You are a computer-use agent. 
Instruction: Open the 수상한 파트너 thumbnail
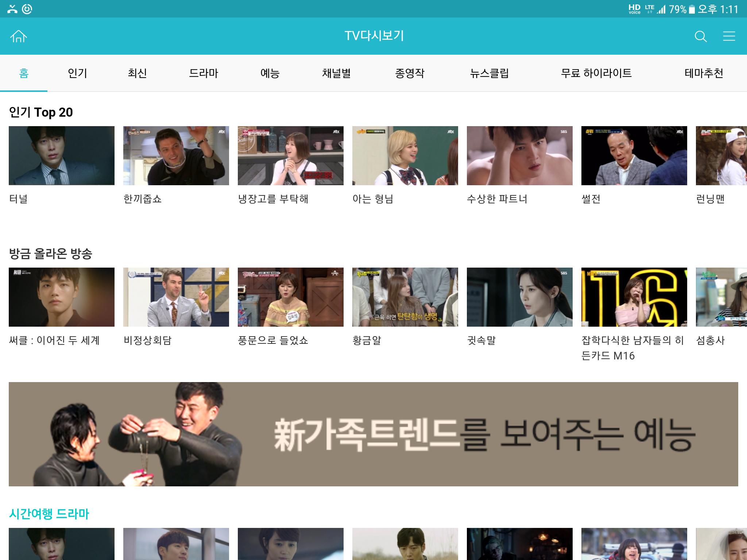520,156
